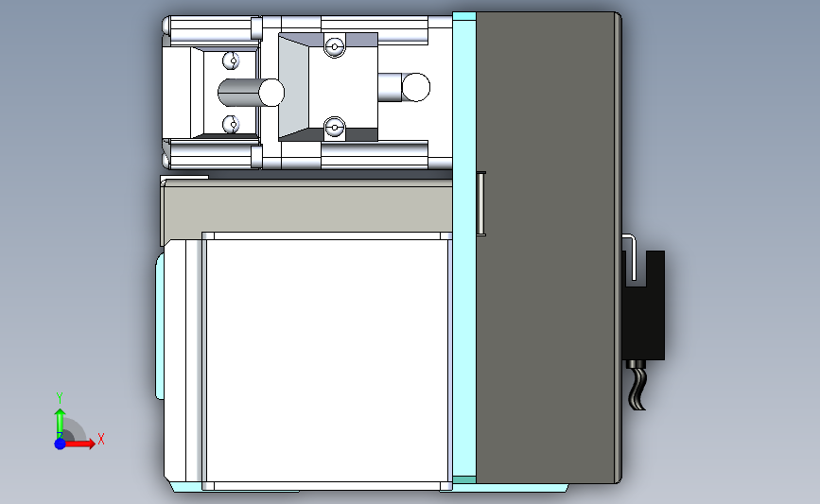Screen dimensions: 820x504
Task: Select the lower screw on the left jaw
Action: click(x=231, y=125)
